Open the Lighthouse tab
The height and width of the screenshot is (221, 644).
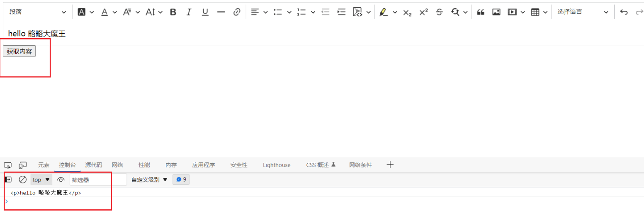click(x=277, y=165)
